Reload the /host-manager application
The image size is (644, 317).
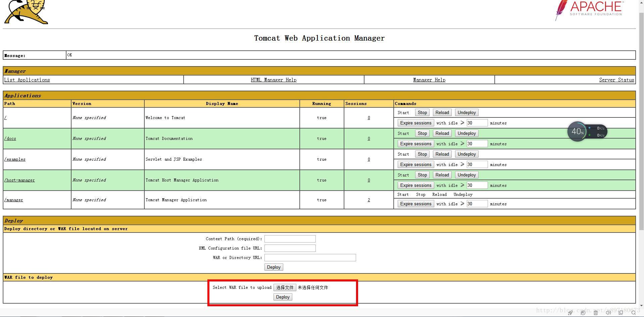tap(442, 175)
